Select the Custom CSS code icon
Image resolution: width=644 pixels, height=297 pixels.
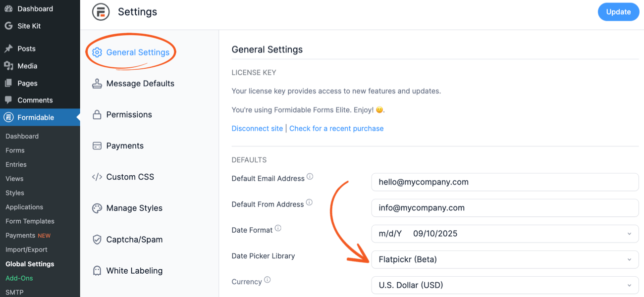pyautogui.click(x=97, y=177)
